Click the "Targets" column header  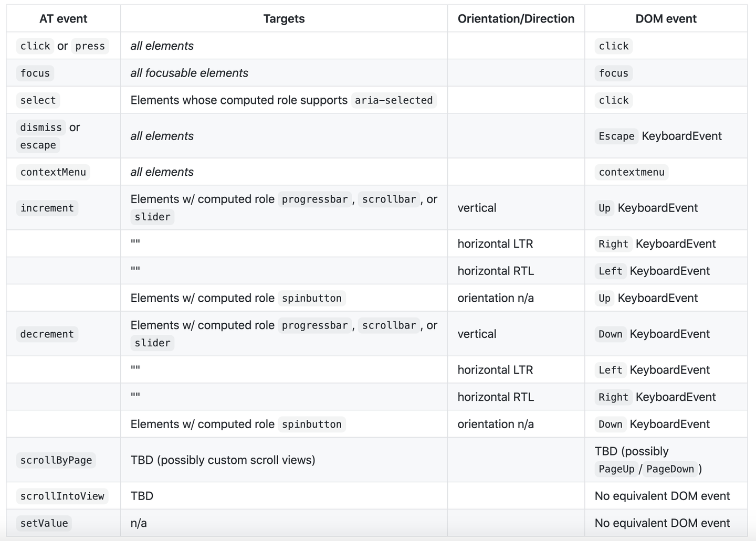[x=283, y=19]
